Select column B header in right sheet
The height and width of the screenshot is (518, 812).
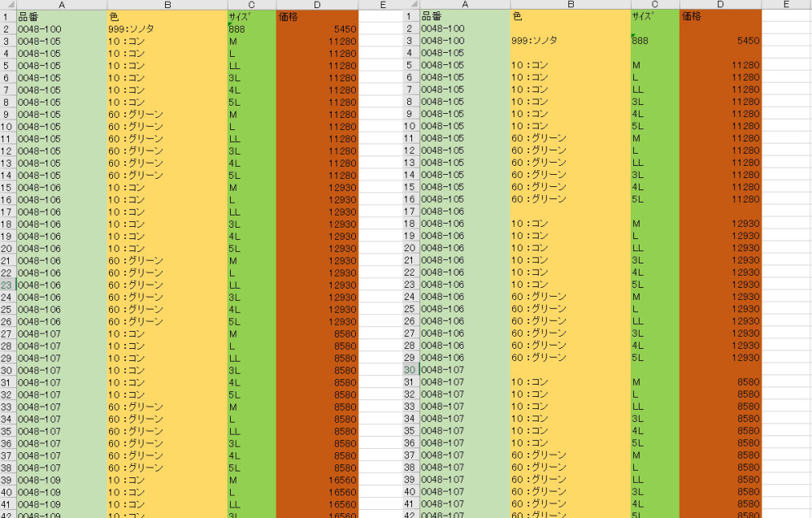570,5
